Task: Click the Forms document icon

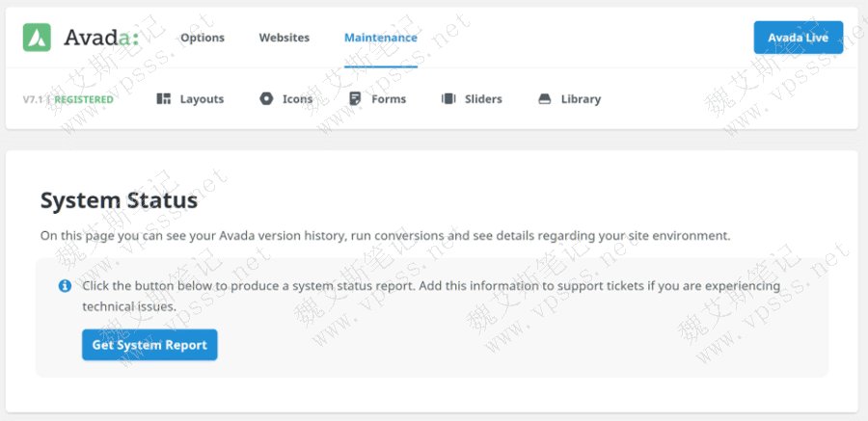Action: (355, 99)
